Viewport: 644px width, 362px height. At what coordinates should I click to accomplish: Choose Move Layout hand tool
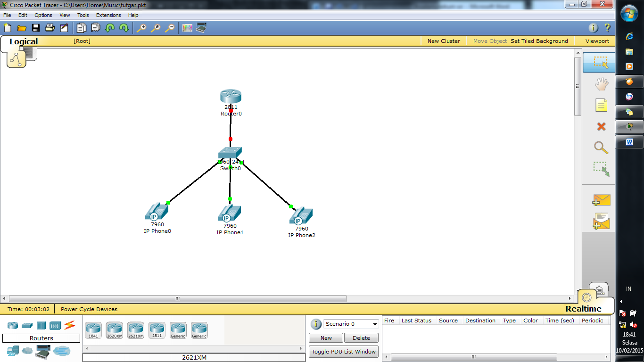tap(601, 84)
